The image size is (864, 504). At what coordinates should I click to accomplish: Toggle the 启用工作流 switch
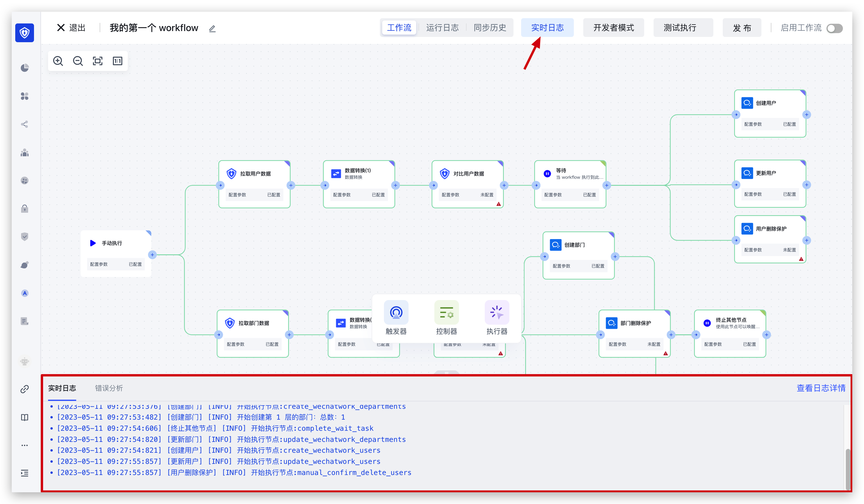click(x=834, y=28)
